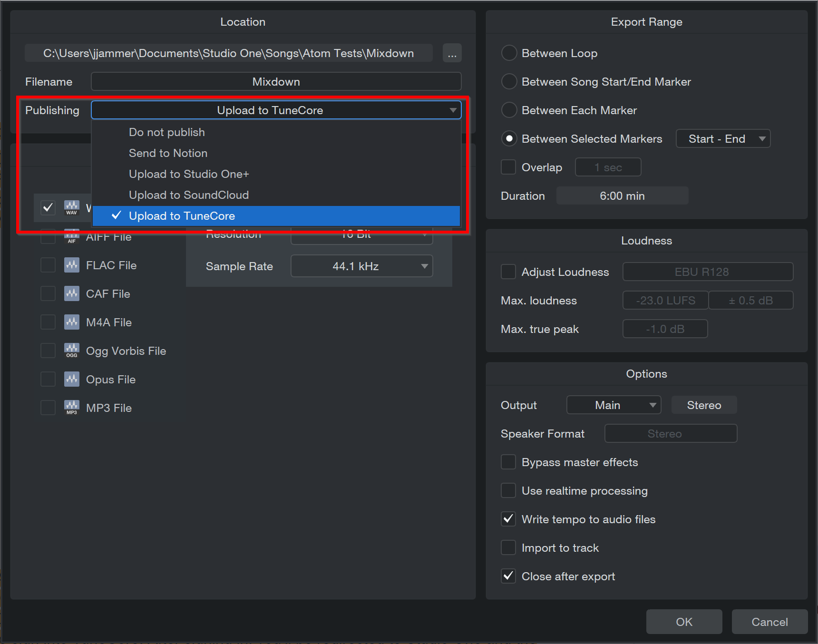The height and width of the screenshot is (644, 818).
Task: Toggle Write tempo to audio files
Action: tap(508, 519)
